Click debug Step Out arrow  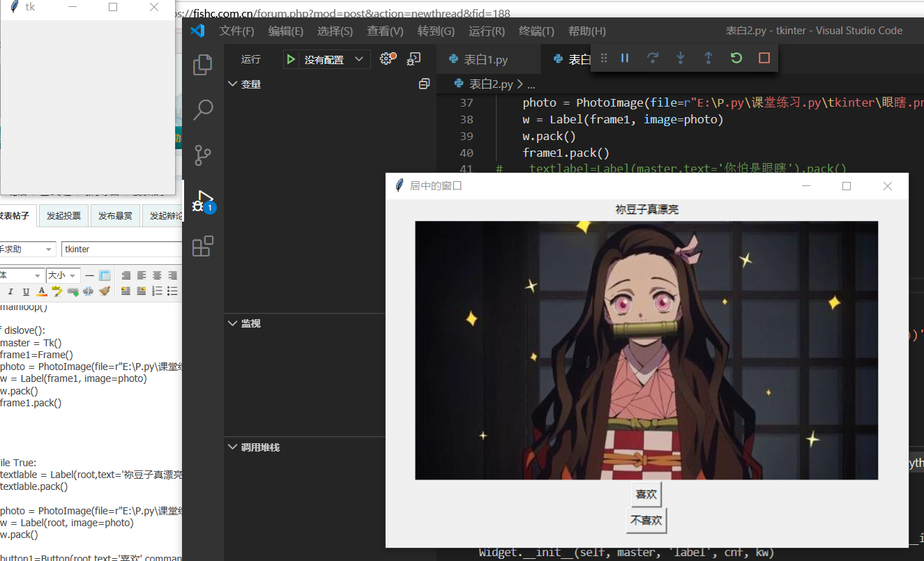click(709, 59)
